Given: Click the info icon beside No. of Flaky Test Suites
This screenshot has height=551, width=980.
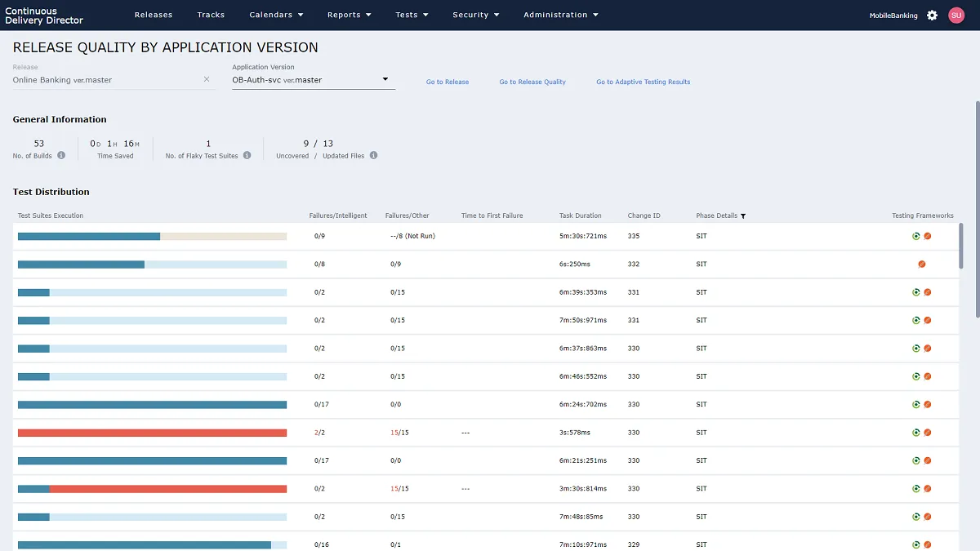Looking at the screenshot, I should click(x=247, y=155).
